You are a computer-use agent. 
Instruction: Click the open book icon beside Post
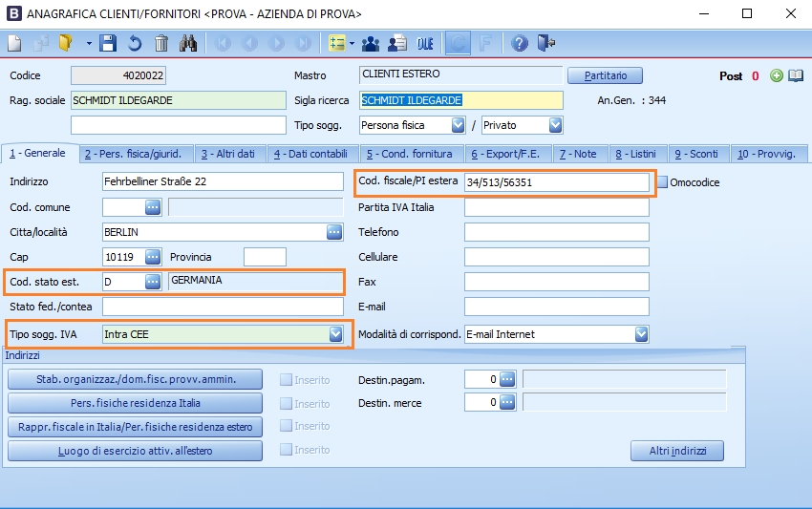pyautogui.click(x=796, y=76)
